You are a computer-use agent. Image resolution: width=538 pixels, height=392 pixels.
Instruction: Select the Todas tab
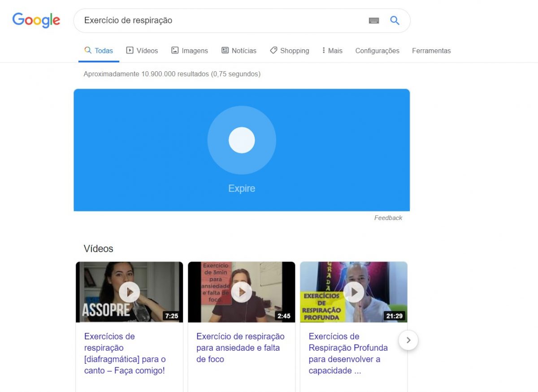99,51
